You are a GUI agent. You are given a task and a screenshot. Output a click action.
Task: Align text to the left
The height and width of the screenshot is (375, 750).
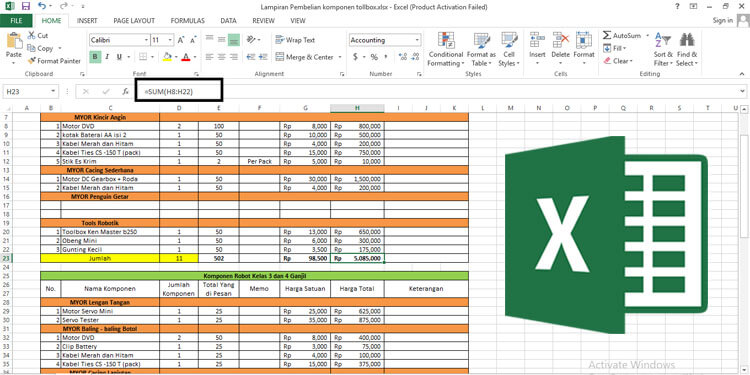coord(209,57)
